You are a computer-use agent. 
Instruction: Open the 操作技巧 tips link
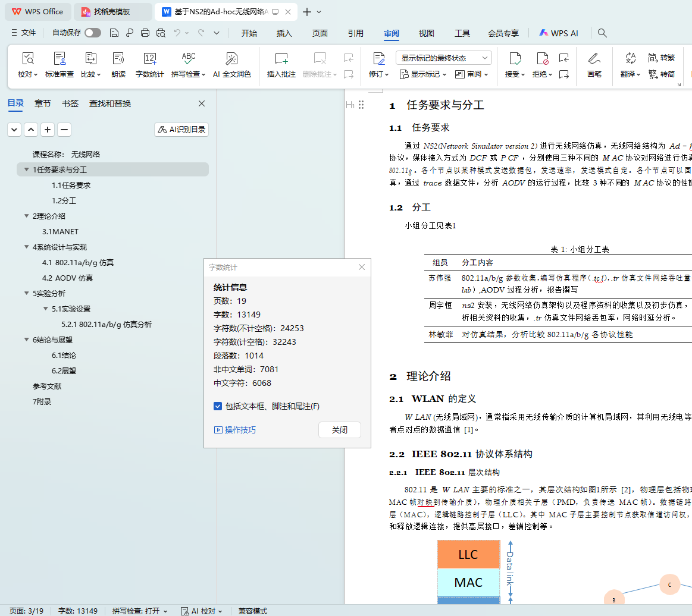pyautogui.click(x=235, y=430)
